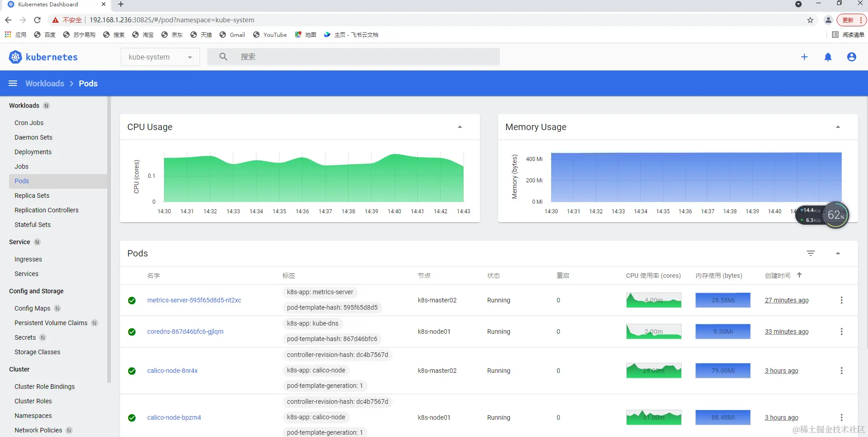
Task: Click the browser address bar URL
Action: (172, 20)
